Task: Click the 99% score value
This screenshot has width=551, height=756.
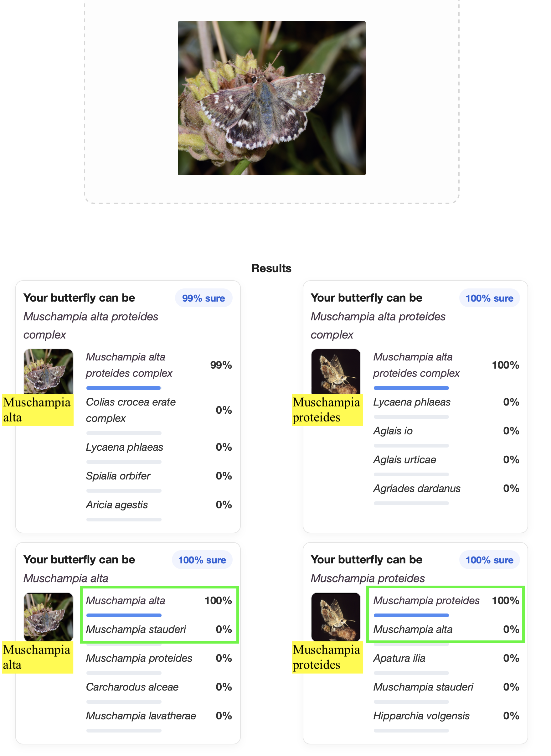Action: click(221, 365)
